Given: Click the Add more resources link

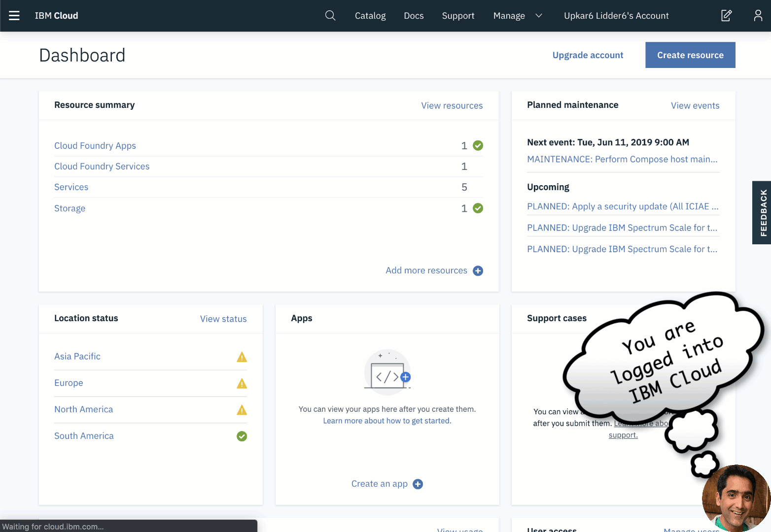Looking at the screenshot, I should (x=426, y=270).
